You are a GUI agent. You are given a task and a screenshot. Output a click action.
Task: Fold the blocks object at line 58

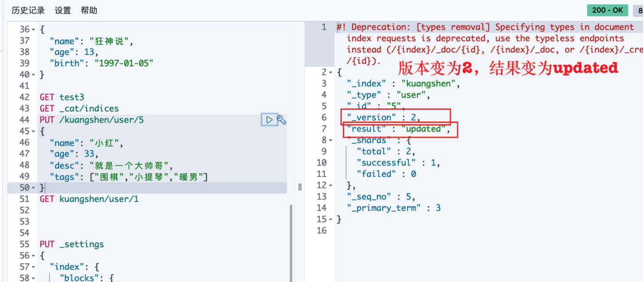click(34, 278)
